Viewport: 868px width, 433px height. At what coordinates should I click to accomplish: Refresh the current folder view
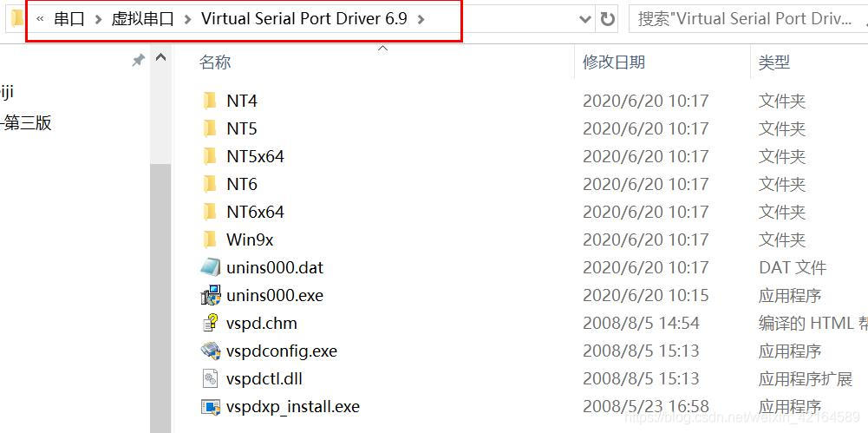pos(608,19)
